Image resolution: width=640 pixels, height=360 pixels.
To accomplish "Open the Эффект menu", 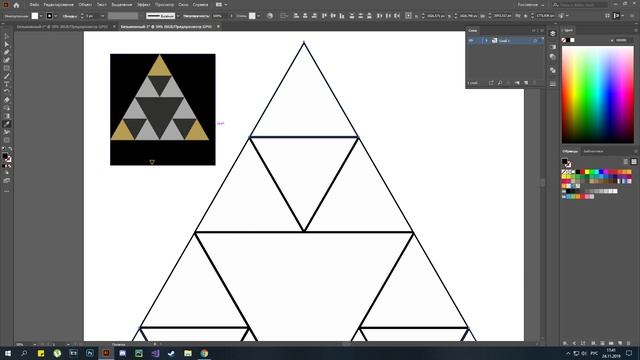I will 144,5.
